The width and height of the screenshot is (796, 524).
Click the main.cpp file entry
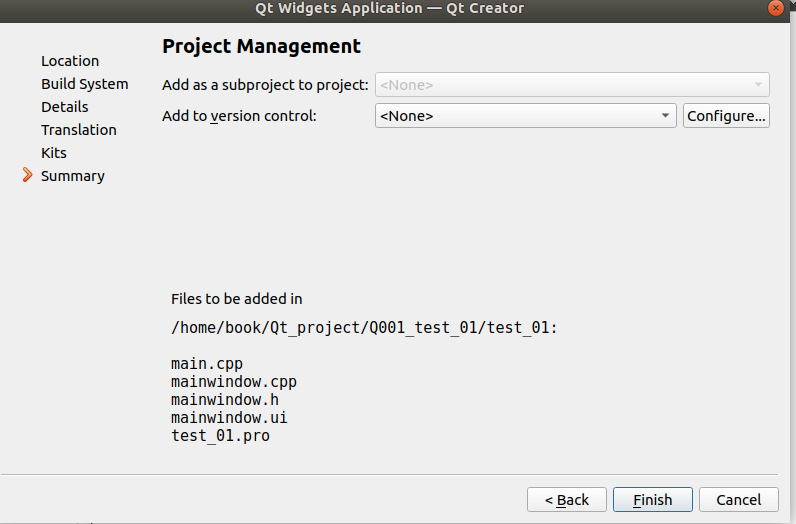(207, 364)
